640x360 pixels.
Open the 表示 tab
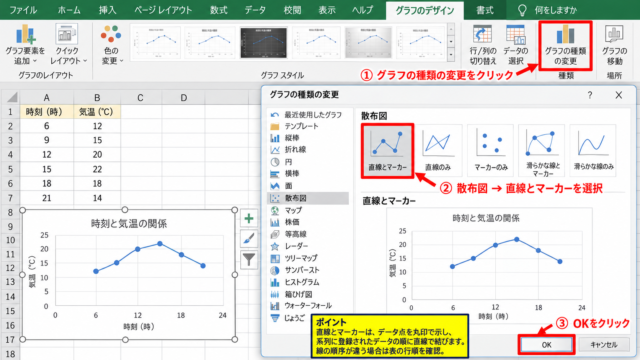coord(327,10)
